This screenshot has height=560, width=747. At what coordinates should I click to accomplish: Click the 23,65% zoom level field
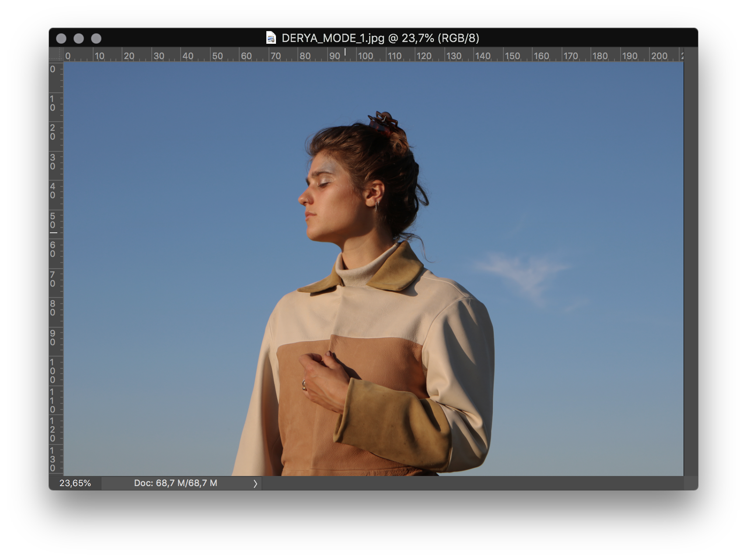75,483
